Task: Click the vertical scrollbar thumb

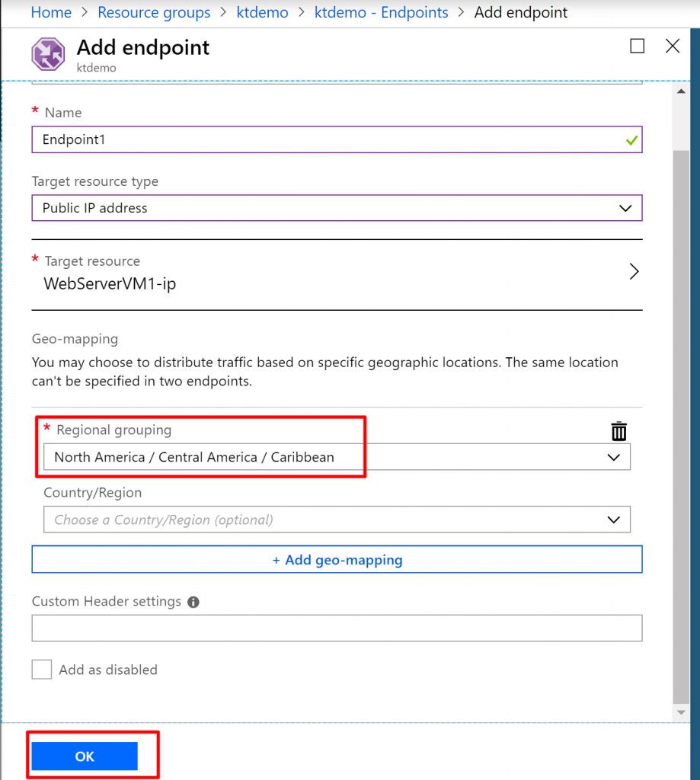Action: tap(681, 427)
